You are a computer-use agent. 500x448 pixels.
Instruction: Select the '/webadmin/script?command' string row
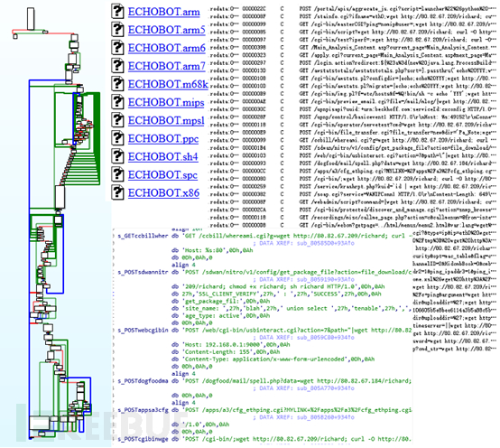353,202
